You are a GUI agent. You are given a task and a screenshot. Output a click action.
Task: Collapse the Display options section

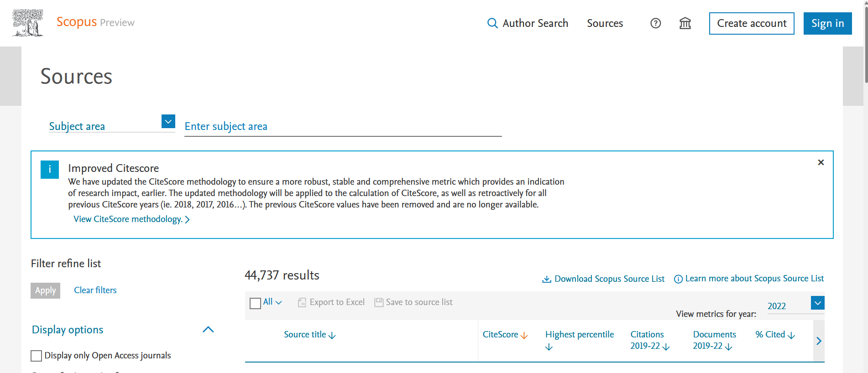point(208,330)
